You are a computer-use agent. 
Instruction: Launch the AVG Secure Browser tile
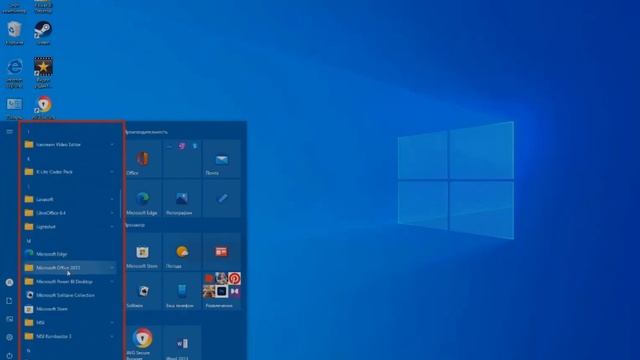[143, 343]
